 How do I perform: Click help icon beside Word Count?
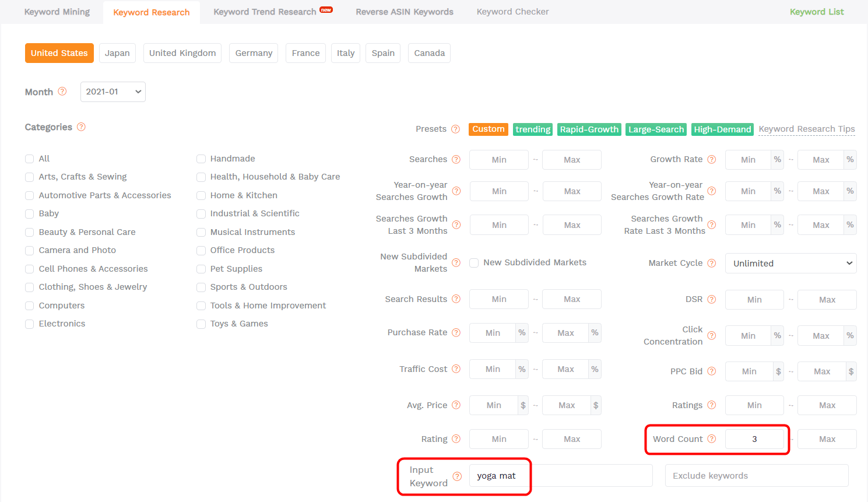point(712,439)
